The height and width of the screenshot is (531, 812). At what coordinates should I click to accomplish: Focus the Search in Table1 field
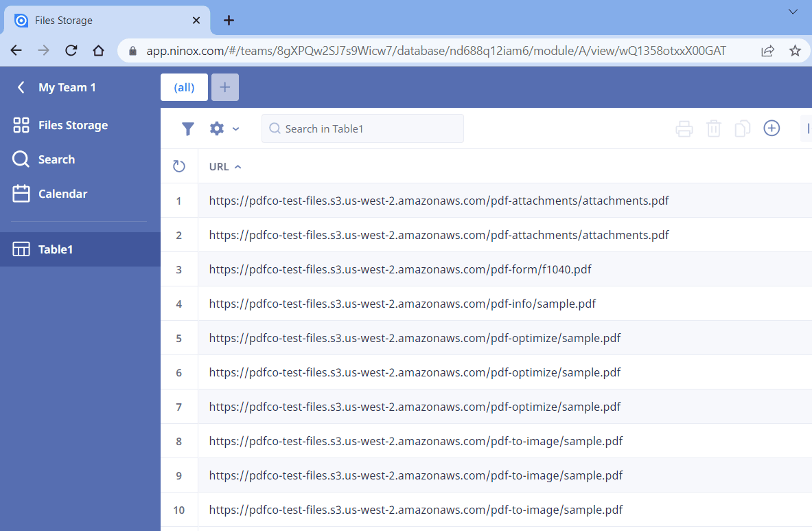point(362,128)
